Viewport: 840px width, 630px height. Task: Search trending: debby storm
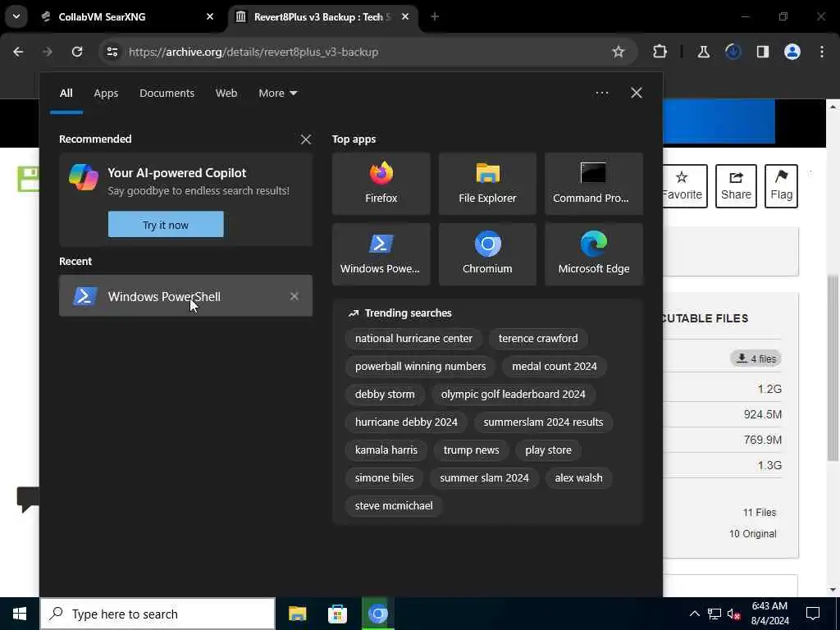pos(385,395)
